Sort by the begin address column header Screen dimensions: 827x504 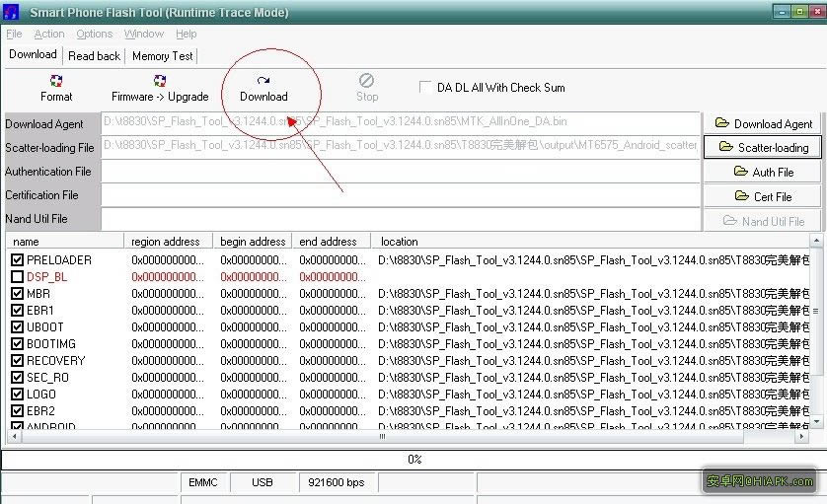[253, 241]
